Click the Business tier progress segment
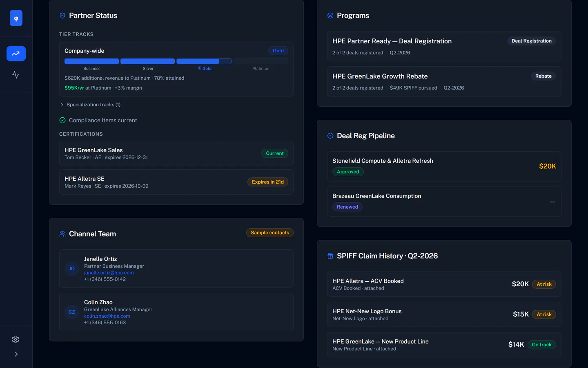588x368 pixels. [x=92, y=61]
